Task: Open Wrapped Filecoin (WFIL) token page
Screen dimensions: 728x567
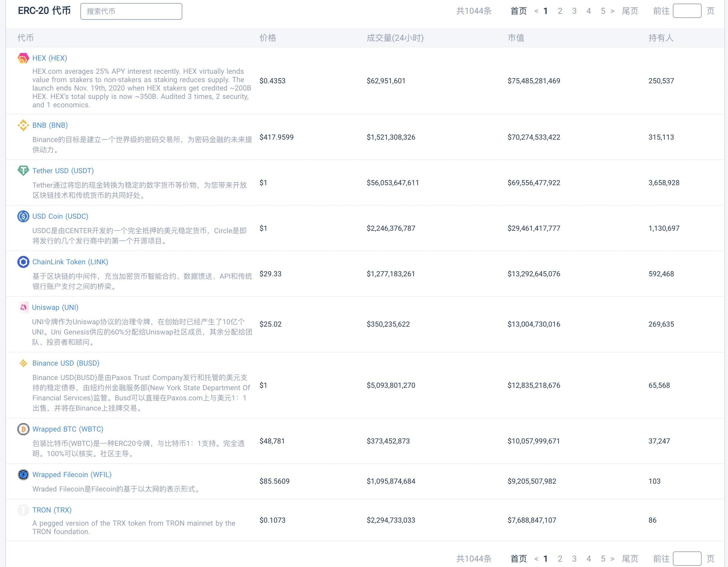Action: click(x=72, y=475)
